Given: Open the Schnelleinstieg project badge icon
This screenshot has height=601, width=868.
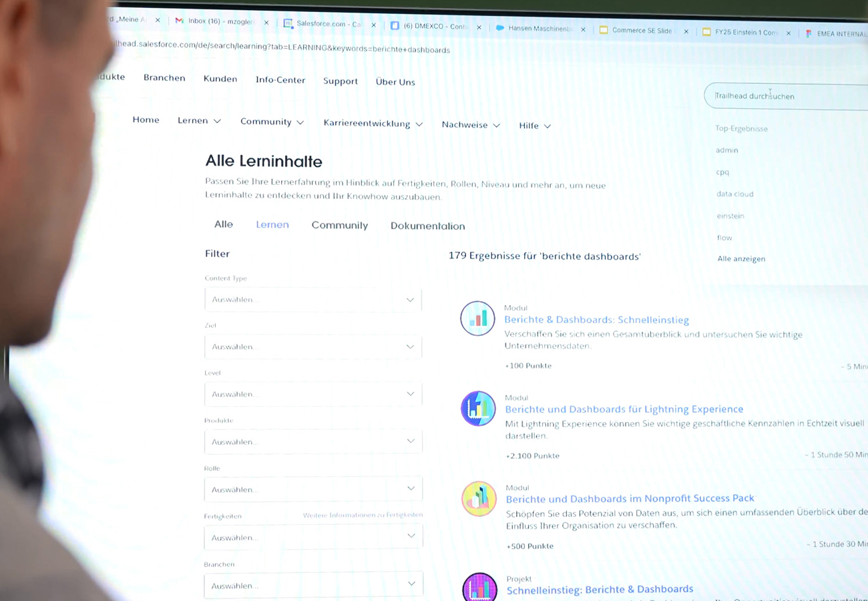Looking at the screenshot, I should (x=479, y=587).
